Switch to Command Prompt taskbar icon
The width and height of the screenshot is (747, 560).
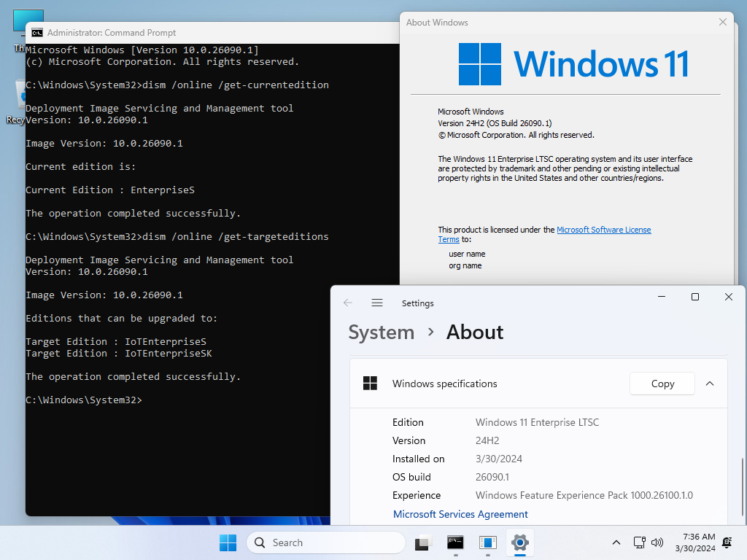pos(455,542)
